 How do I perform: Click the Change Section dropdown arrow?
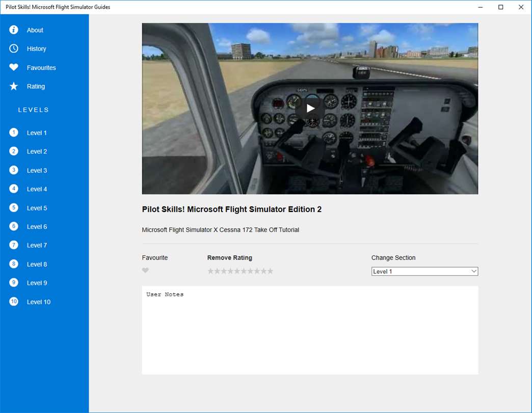(473, 271)
